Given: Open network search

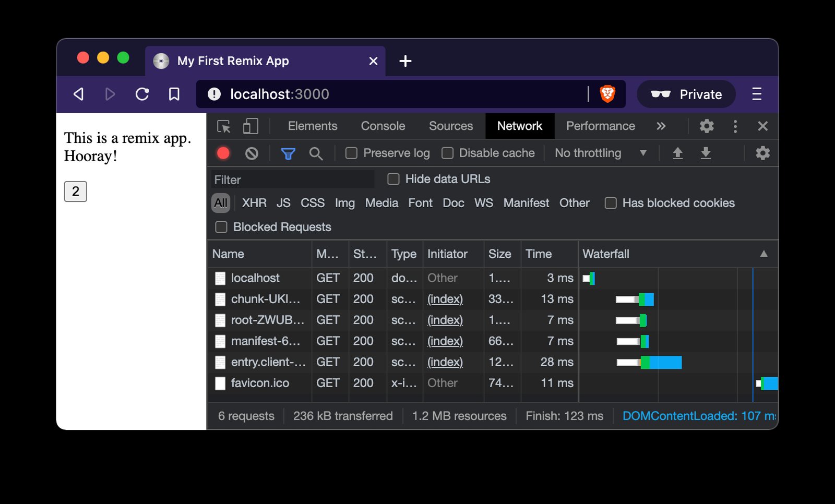Looking at the screenshot, I should point(316,153).
